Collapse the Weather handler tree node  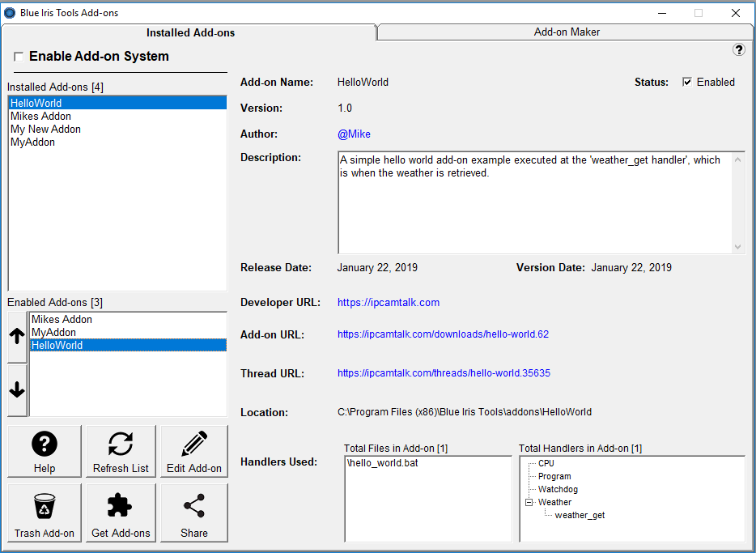(529, 502)
